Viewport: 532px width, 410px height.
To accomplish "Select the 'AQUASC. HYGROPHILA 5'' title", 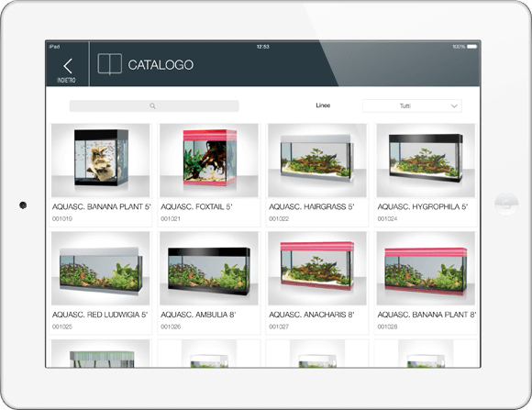I will click(423, 206).
